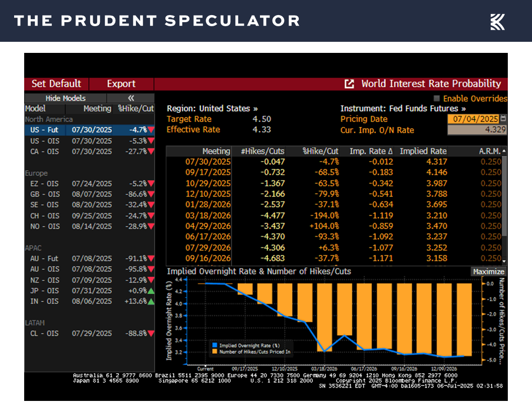Screen dimensions: 532x411
Task: Select the US - OIS model row
Action: (x=90, y=141)
